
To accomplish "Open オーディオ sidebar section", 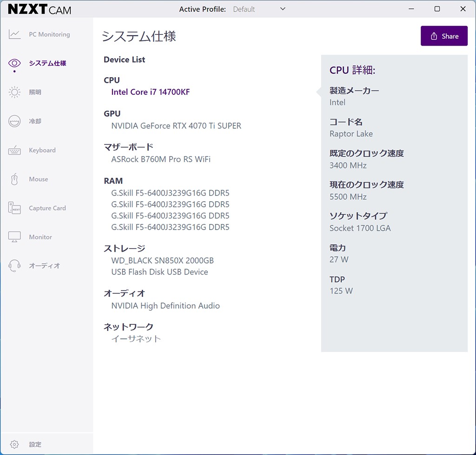I will (44, 265).
